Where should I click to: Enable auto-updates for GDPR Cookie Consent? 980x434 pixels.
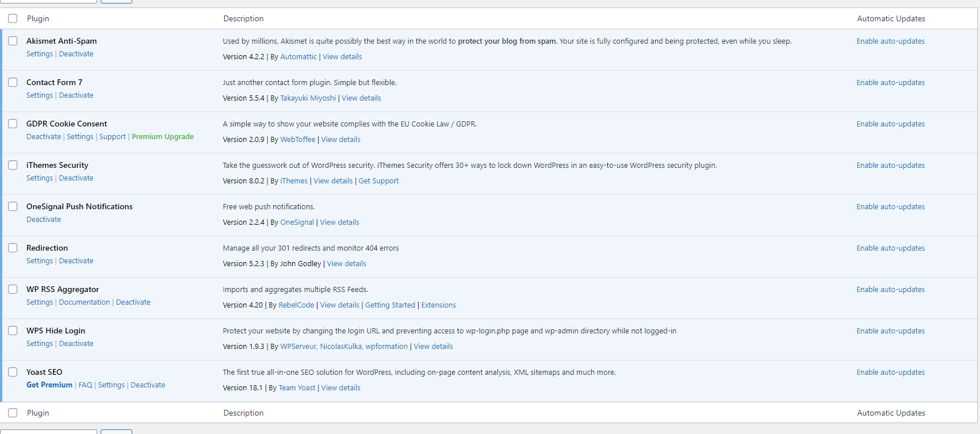891,124
